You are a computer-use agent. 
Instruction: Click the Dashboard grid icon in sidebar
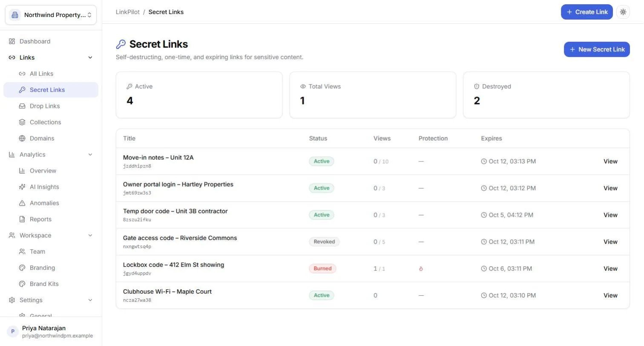point(12,41)
